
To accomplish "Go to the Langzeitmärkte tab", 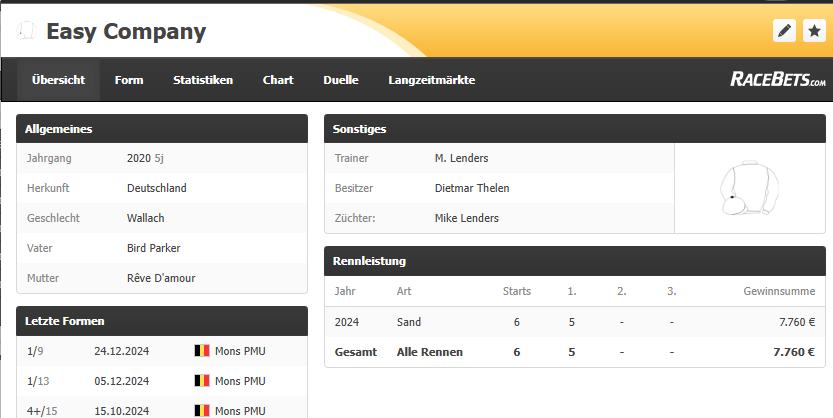I will (x=431, y=80).
